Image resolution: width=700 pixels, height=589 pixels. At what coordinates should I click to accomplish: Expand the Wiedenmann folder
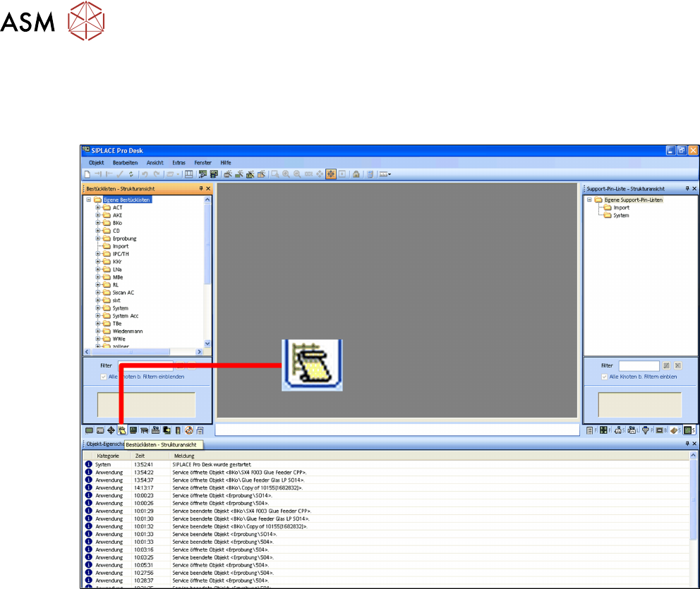(x=98, y=331)
